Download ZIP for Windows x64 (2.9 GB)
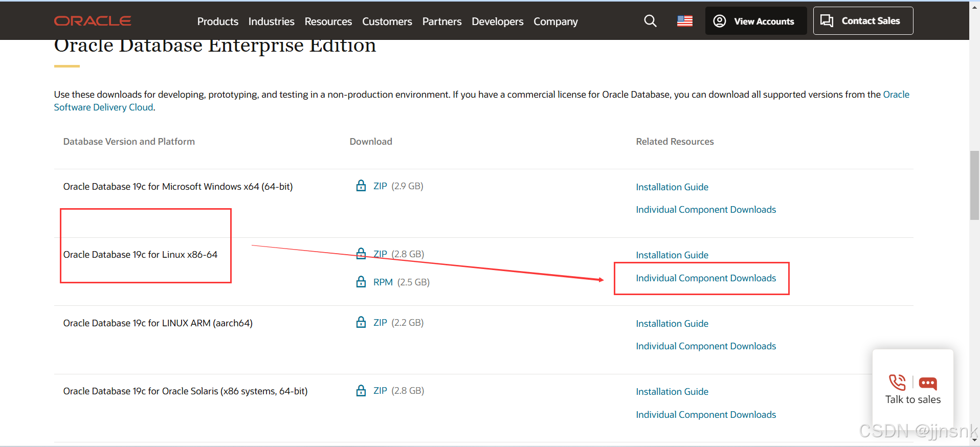Viewport: 980px width, 447px height. pyautogui.click(x=380, y=186)
